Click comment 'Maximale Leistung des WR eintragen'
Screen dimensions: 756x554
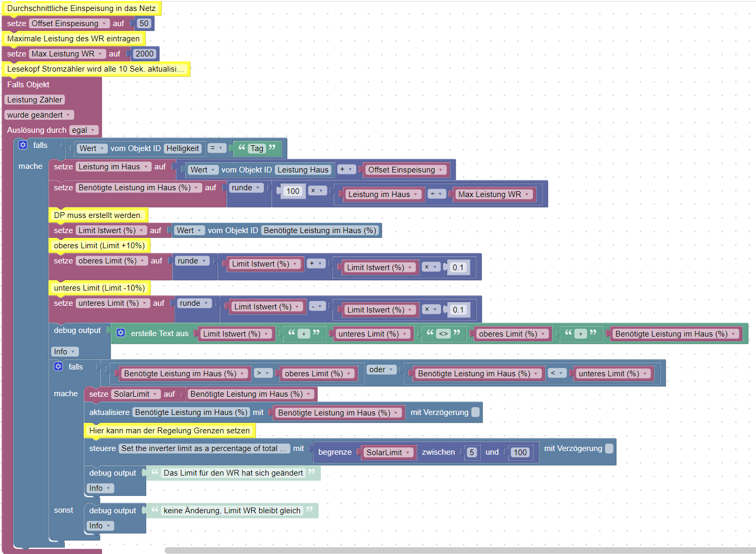74,39
